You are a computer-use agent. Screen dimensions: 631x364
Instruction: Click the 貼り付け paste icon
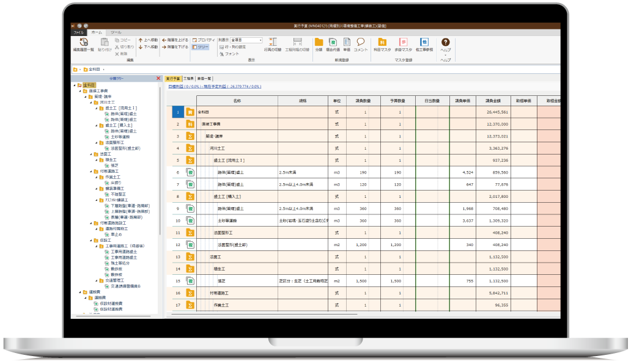(x=105, y=44)
